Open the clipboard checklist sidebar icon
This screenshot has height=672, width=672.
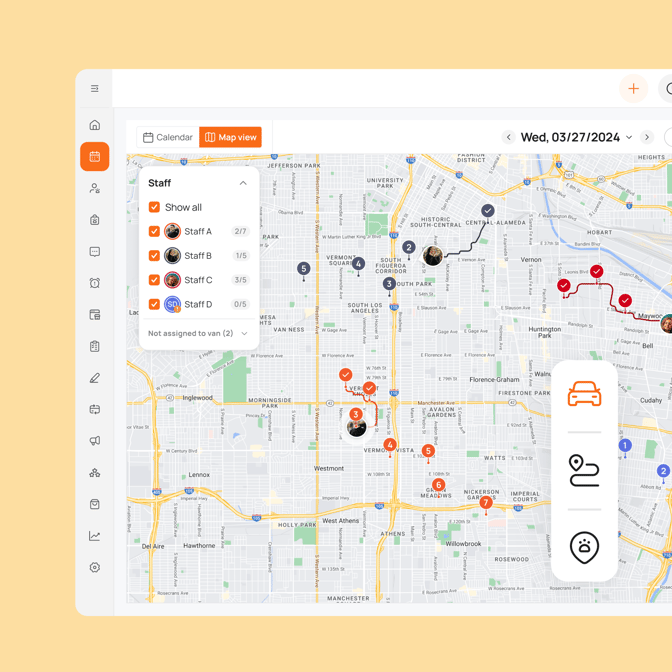point(95,346)
